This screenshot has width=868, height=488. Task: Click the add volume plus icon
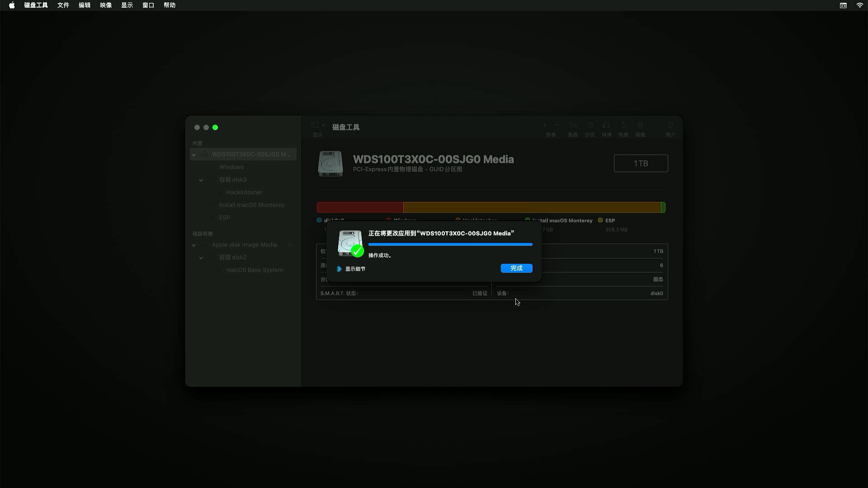(545, 125)
